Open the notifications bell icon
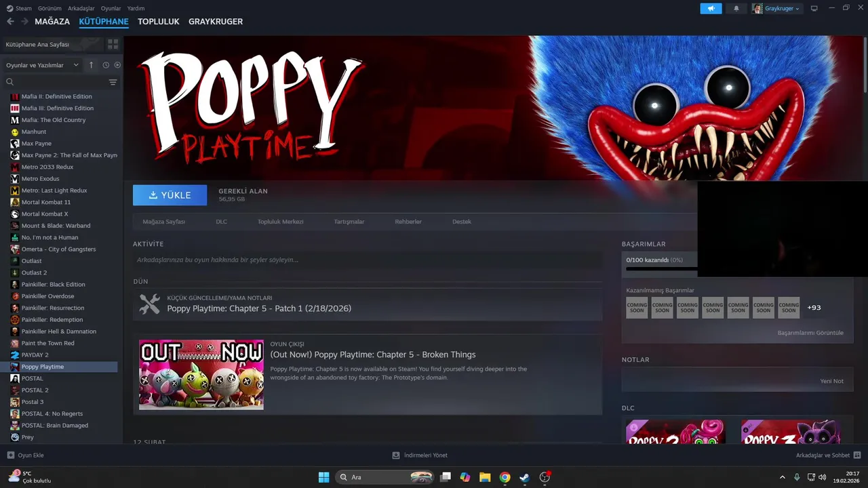Image resolution: width=868 pixels, height=488 pixels. tap(736, 8)
